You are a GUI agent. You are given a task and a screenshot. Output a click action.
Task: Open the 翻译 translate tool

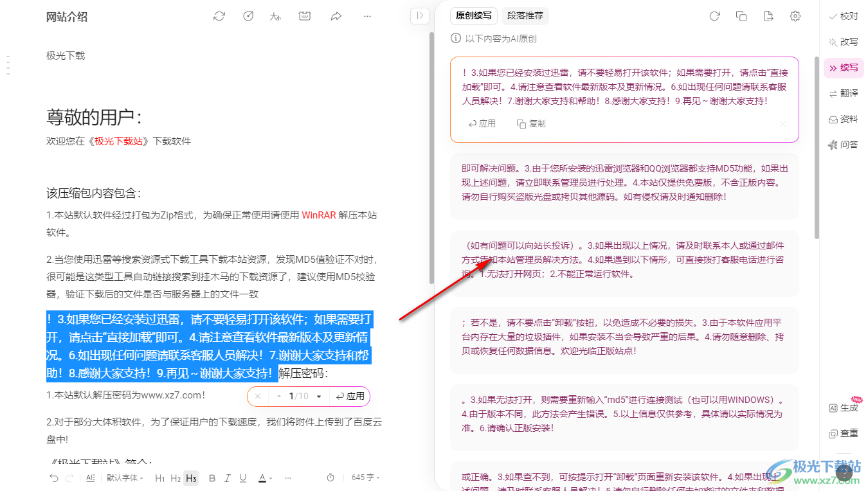[x=844, y=93]
